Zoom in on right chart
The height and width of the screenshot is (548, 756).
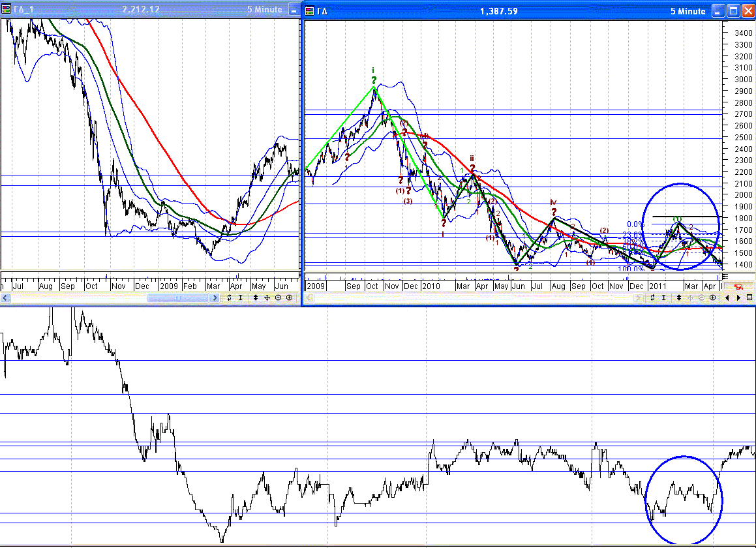pos(712,297)
